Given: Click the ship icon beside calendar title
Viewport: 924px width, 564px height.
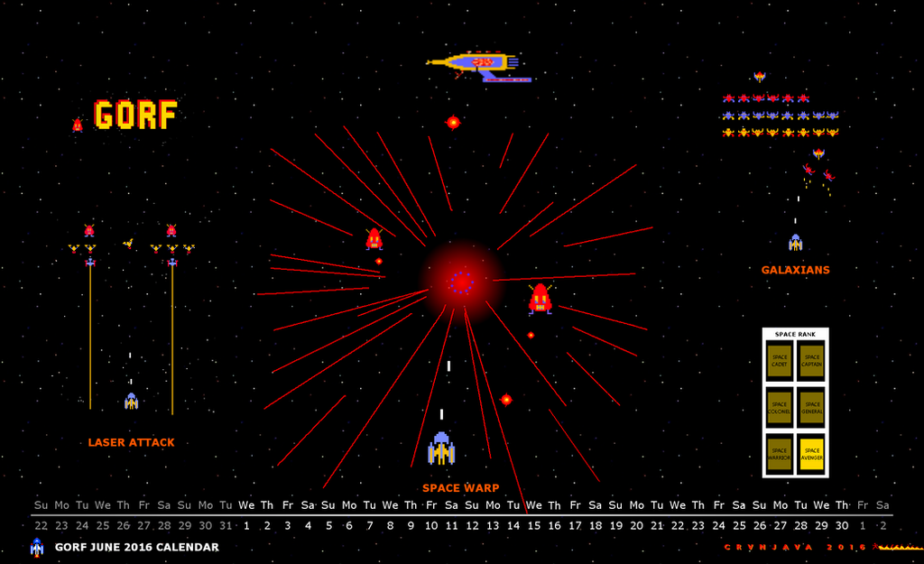Looking at the screenshot, I should tap(36, 548).
